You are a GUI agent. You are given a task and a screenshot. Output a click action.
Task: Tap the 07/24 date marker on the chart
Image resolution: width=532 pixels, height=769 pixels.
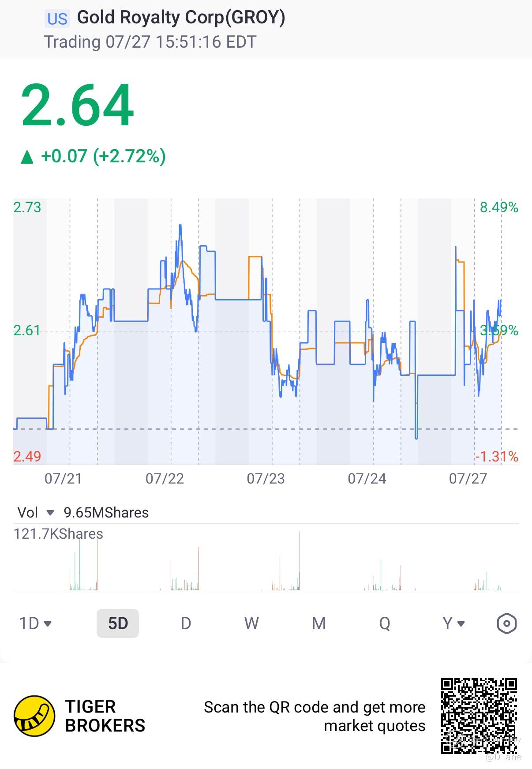coord(367,479)
